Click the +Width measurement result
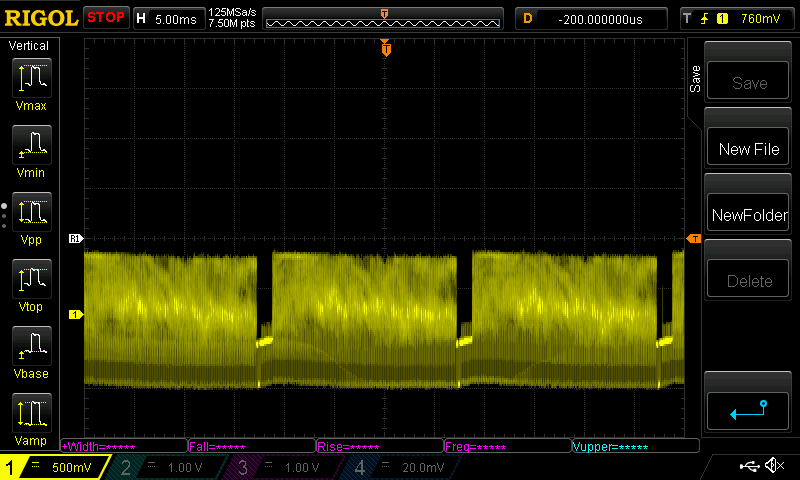This screenshot has width=800, height=480. [x=124, y=446]
